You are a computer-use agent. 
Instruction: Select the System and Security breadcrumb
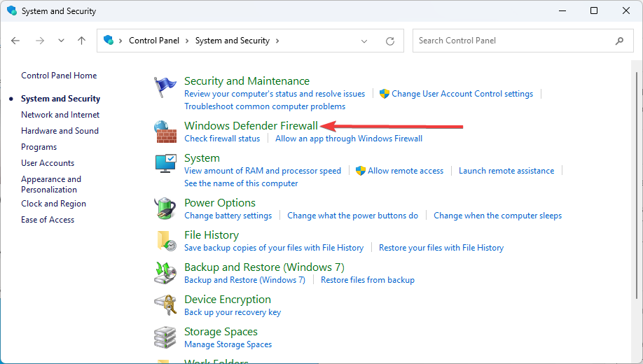232,41
